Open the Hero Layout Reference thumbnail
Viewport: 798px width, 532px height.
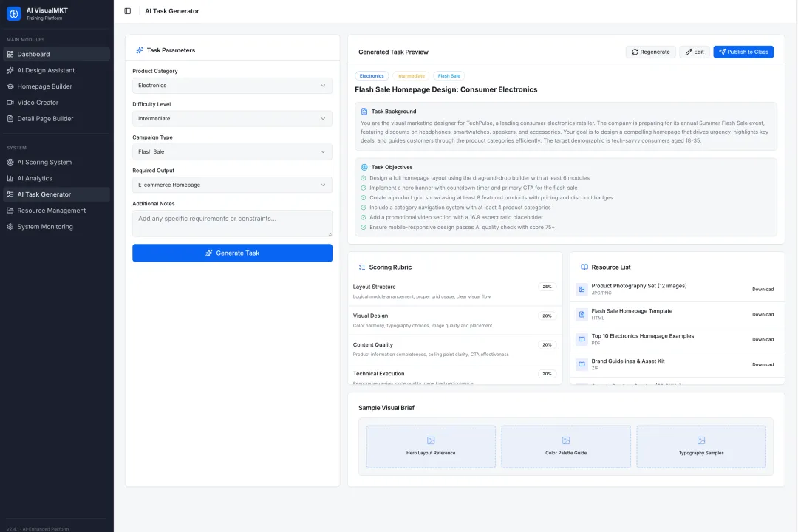click(431, 446)
